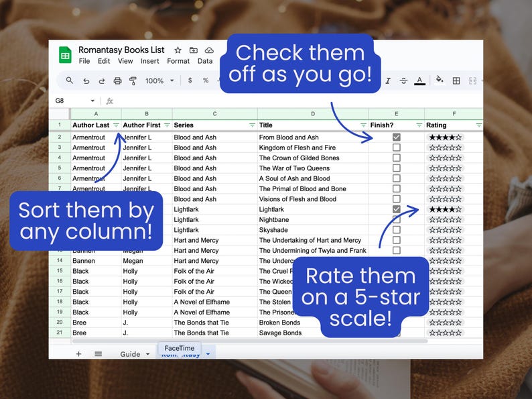Print the spreadsheet
The width and height of the screenshot is (532, 399).
[x=117, y=81]
